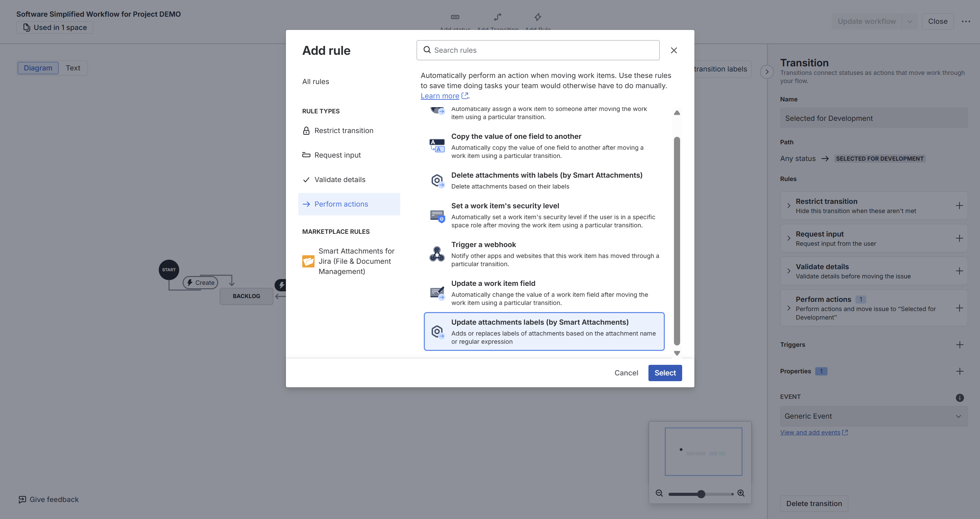Click the diagram zoom slider handle
This screenshot has height=519, width=980.
701,494
